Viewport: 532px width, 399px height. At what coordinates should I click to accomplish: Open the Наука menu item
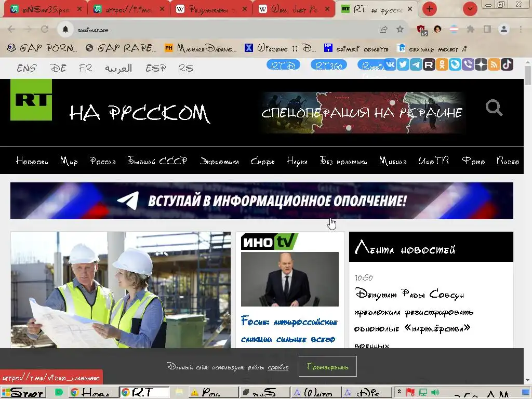click(x=297, y=161)
